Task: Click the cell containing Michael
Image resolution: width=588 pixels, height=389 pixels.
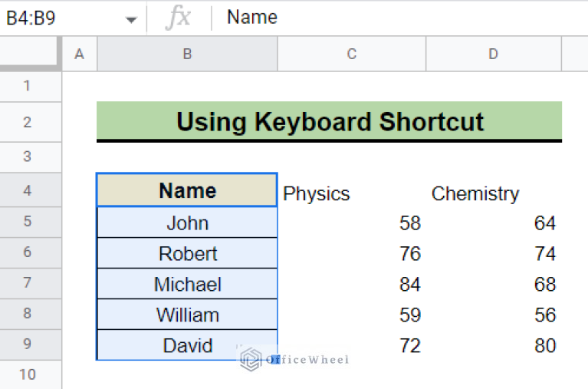Action: pyautogui.click(x=187, y=285)
